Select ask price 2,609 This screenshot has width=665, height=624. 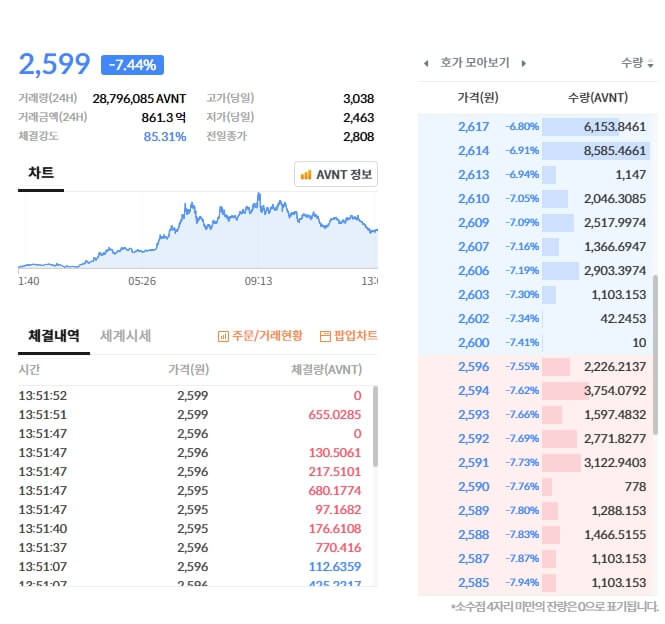pyautogui.click(x=473, y=223)
